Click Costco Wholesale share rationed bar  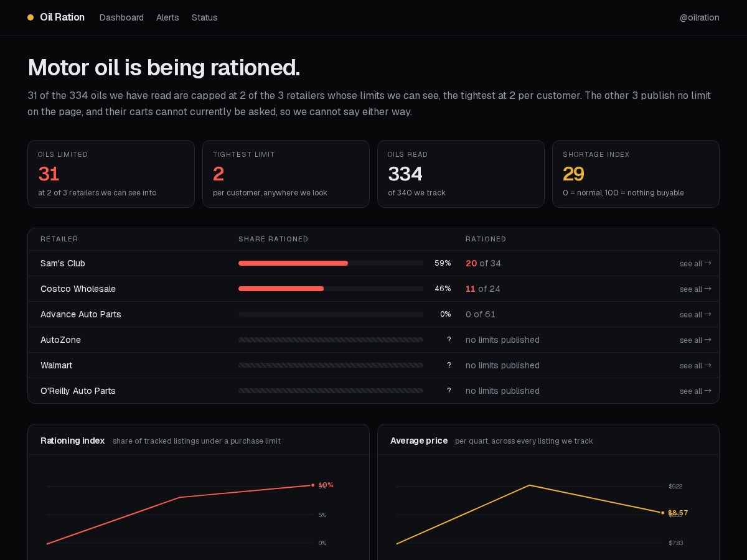(331, 289)
